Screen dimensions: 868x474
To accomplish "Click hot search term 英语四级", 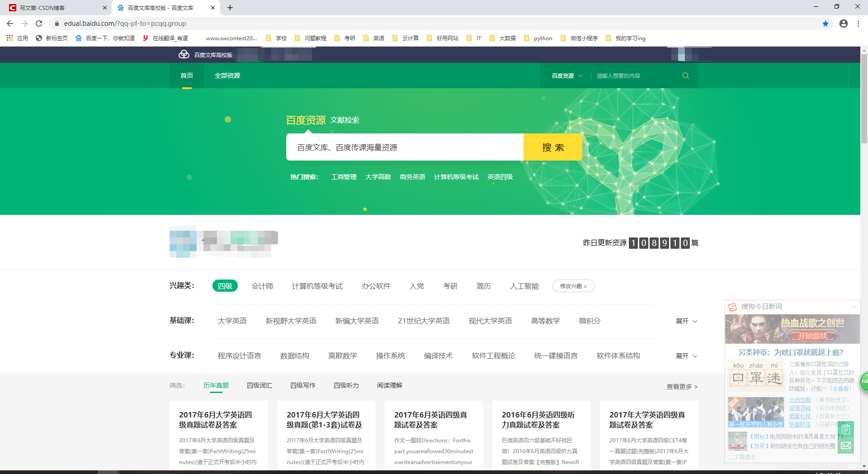I will [x=500, y=177].
